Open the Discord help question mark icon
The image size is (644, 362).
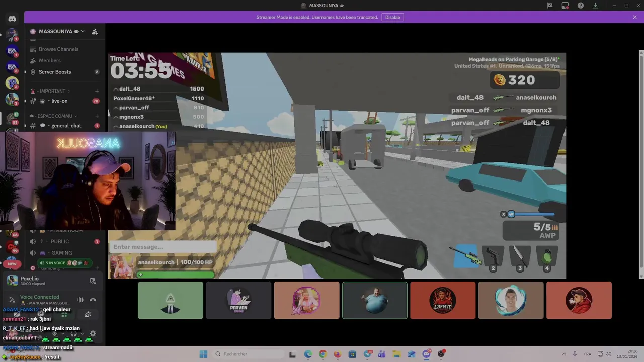(581, 6)
